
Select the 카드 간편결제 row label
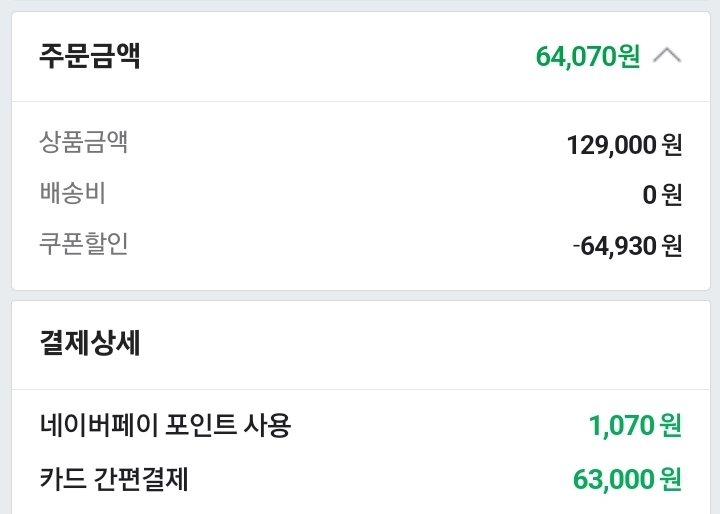(x=114, y=480)
